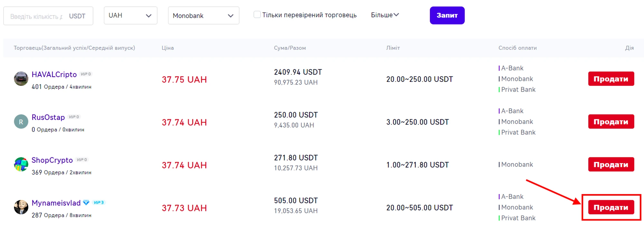Click Продати for Mynameisvlad's offer
Image resolution: width=644 pixels, height=226 pixels.
611,208
